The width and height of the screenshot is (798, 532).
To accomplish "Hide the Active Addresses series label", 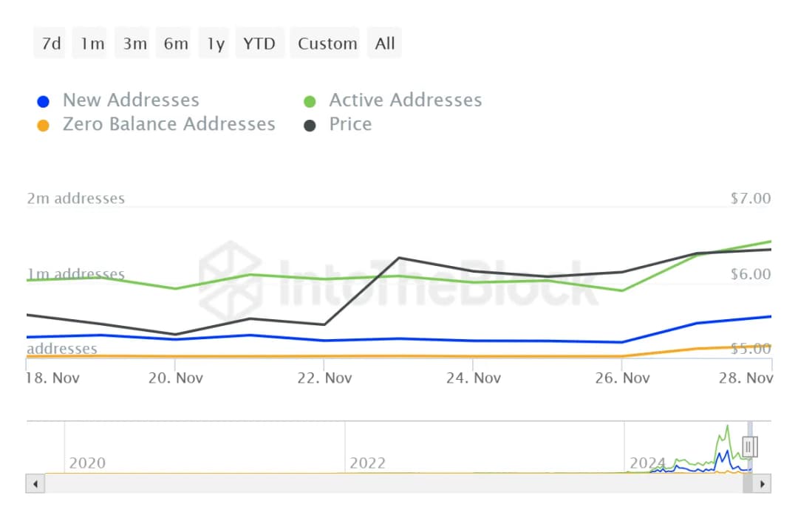I will tap(405, 100).
